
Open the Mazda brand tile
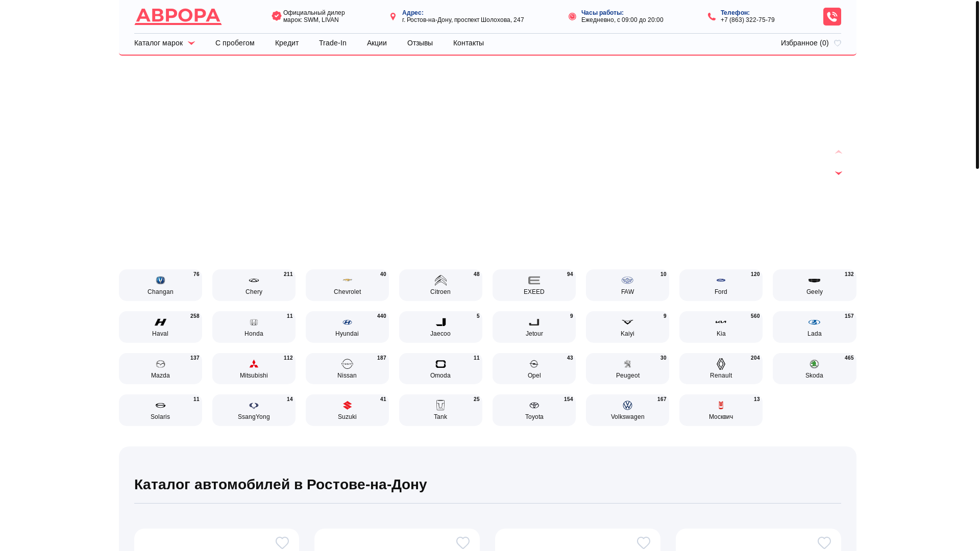point(160,368)
